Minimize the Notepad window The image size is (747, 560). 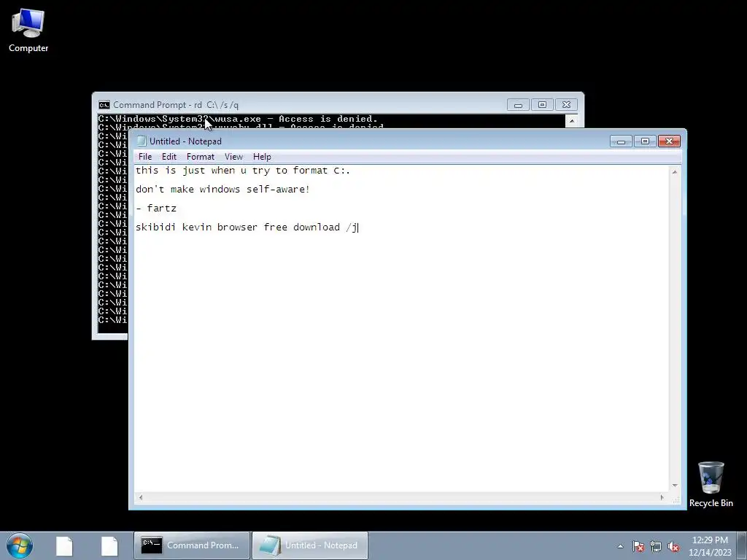621,141
